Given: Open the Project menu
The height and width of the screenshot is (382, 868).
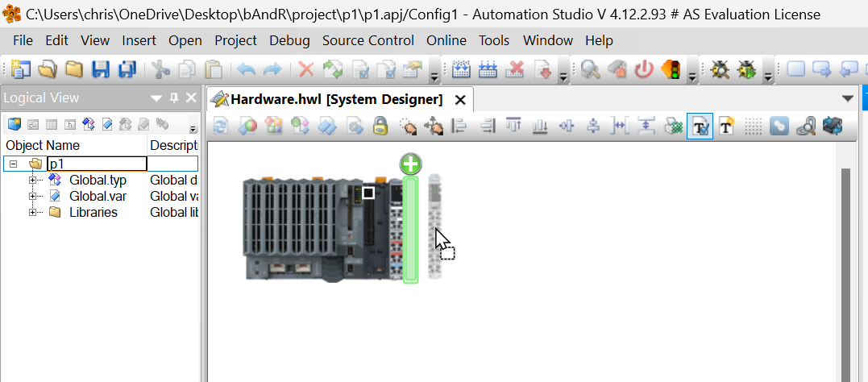Looking at the screenshot, I should [x=236, y=40].
